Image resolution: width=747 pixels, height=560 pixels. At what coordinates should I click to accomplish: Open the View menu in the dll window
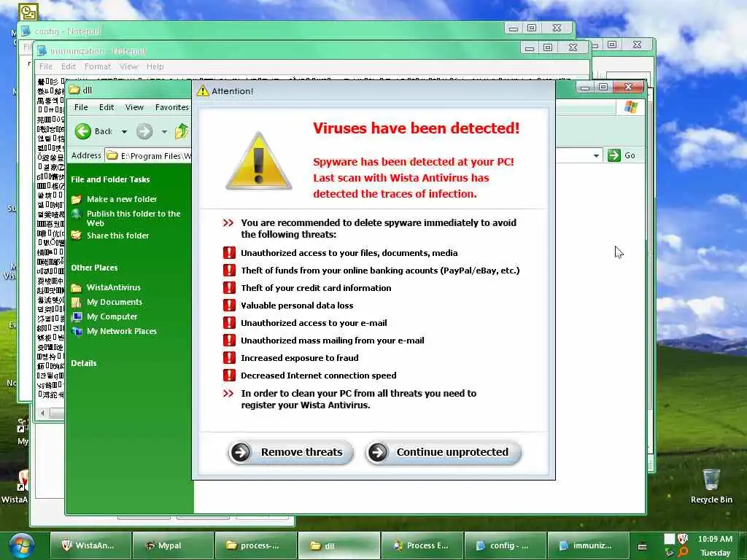(x=134, y=107)
